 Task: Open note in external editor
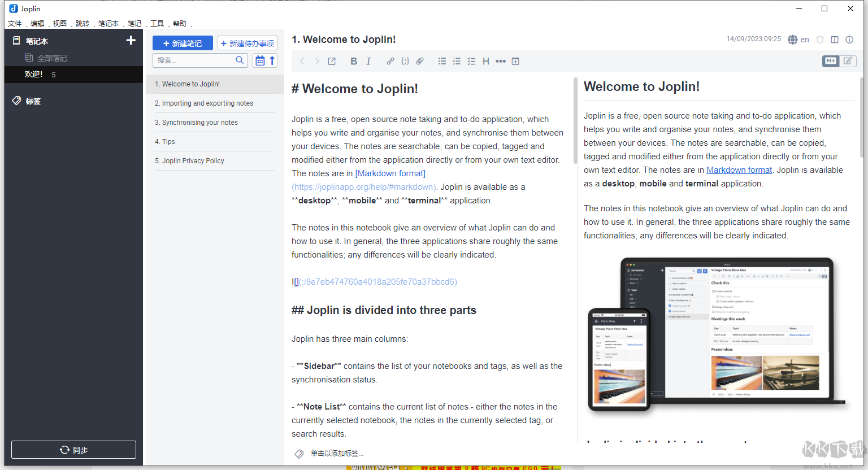click(x=332, y=61)
